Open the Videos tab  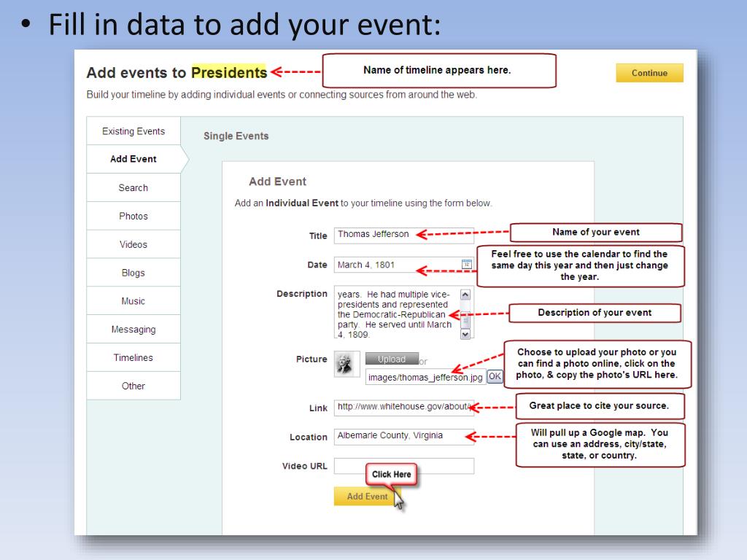(x=133, y=244)
